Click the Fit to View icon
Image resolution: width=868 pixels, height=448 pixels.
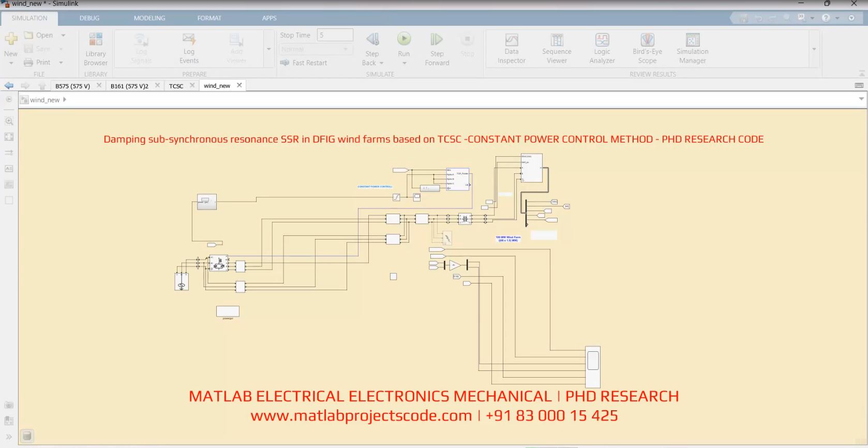[x=9, y=137]
